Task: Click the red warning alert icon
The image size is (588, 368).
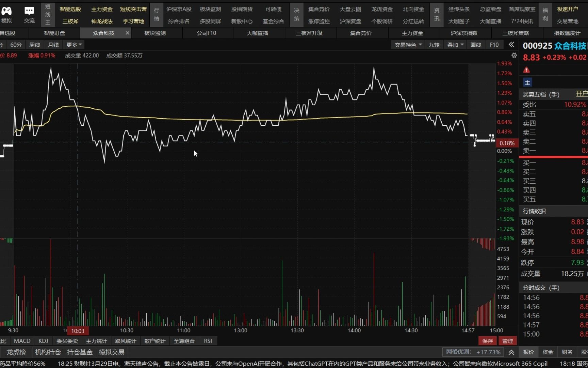Action: click(526, 70)
